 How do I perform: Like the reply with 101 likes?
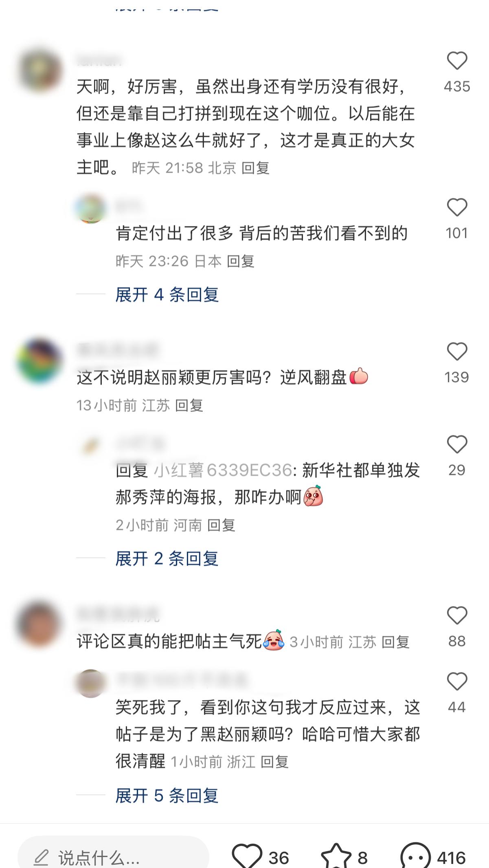[x=457, y=208]
